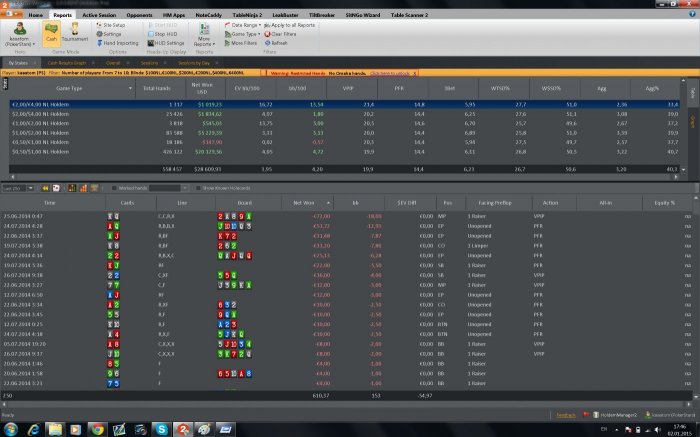Sort hands by the Facing Preflop column header

[499, 203]
